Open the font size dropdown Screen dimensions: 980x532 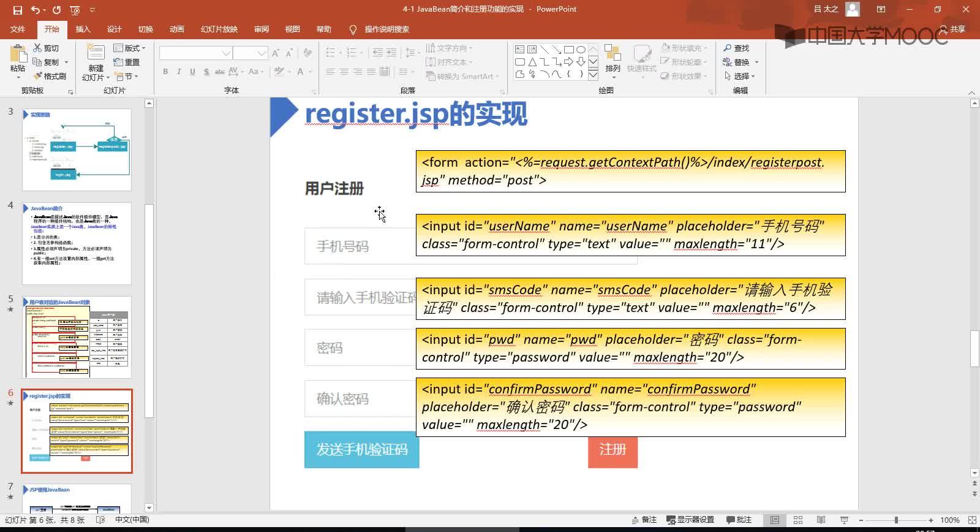pos(262,53)
